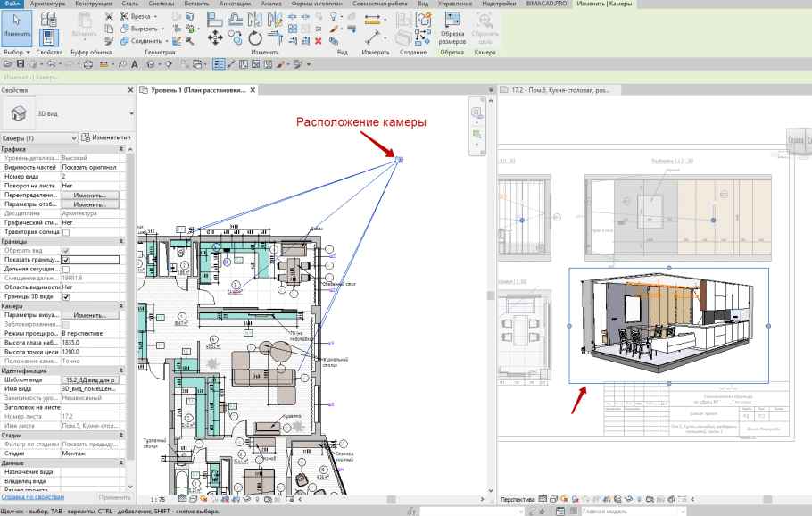Toggle the Показать границу checkbox
The height and width of the screenshot is (516, 812).
pos(66,260)
